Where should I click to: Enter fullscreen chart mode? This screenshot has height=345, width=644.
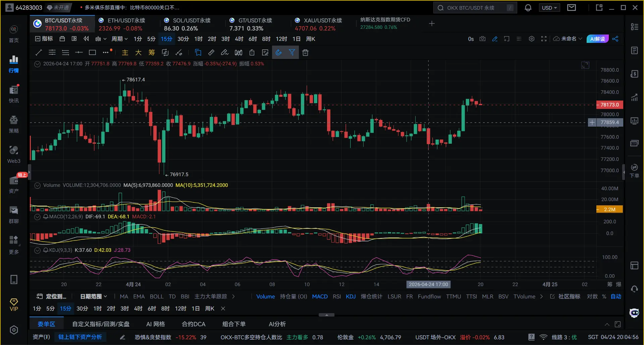(x=544, y=39)
